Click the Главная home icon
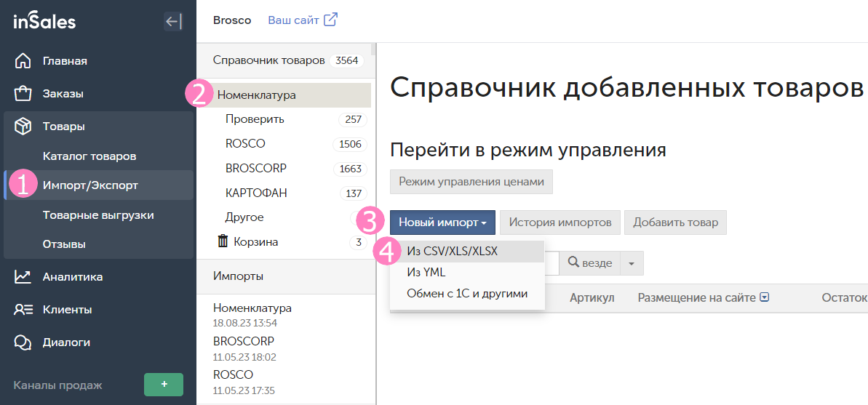Image resolution: width=868 pixels, height=405 pixels. pyautogui.click(x=22, y=61)
